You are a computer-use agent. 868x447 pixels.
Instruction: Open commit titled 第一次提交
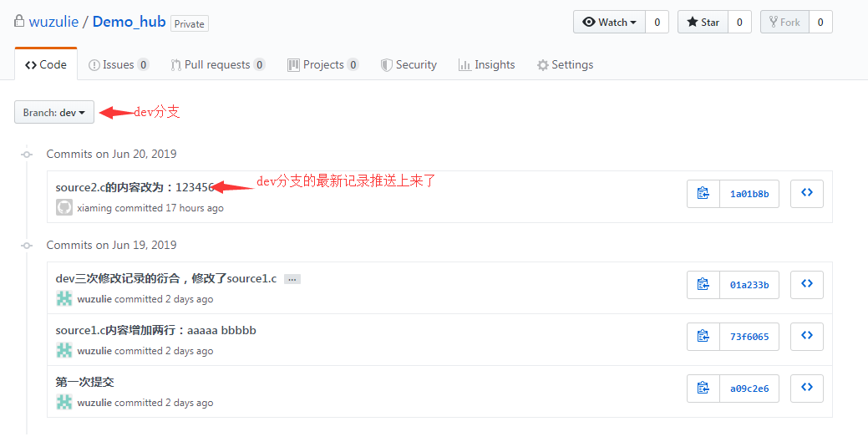[x=84, y=382]
